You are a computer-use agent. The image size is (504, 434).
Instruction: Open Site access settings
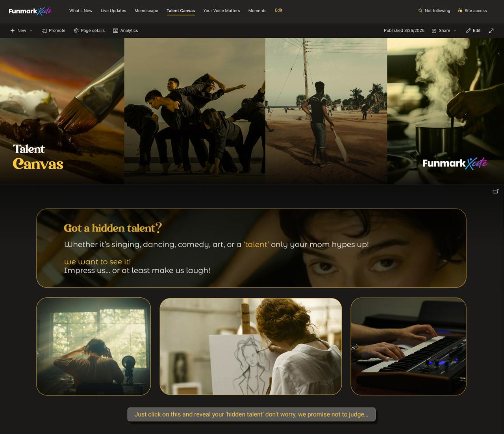point(472,11)
